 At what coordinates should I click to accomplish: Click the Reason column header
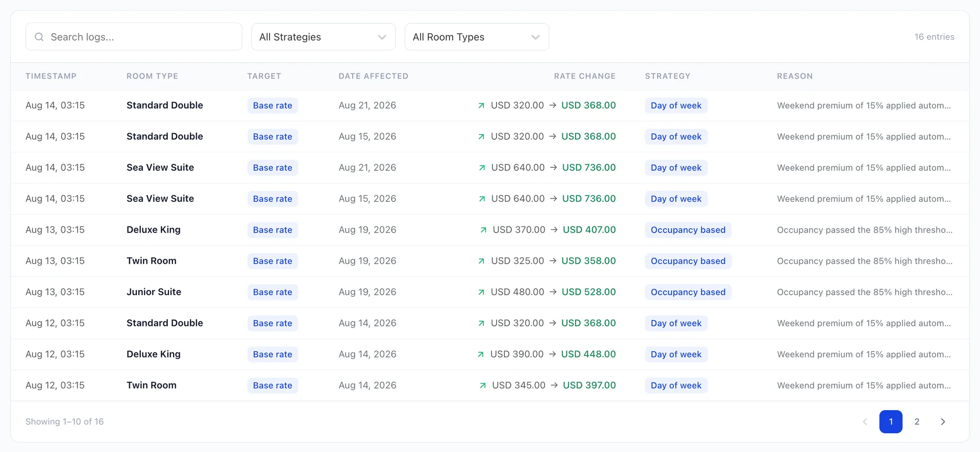795,76
